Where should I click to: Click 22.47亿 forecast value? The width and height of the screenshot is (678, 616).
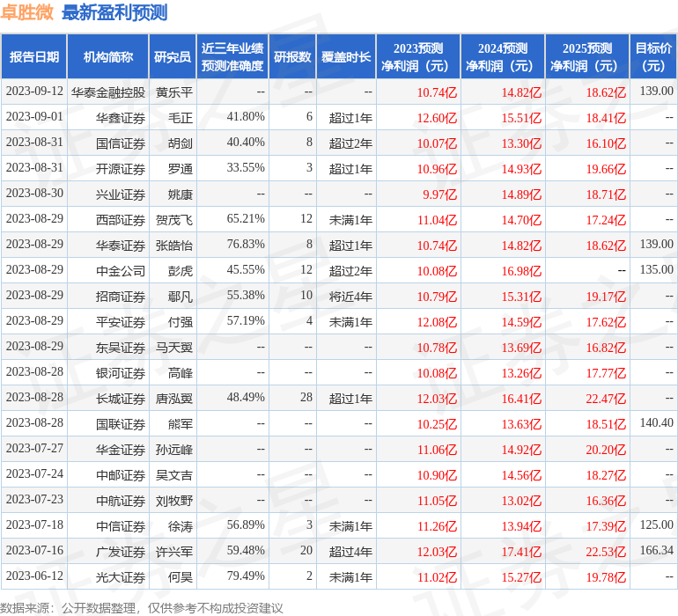pyautogui.click(x=606, y=399)
